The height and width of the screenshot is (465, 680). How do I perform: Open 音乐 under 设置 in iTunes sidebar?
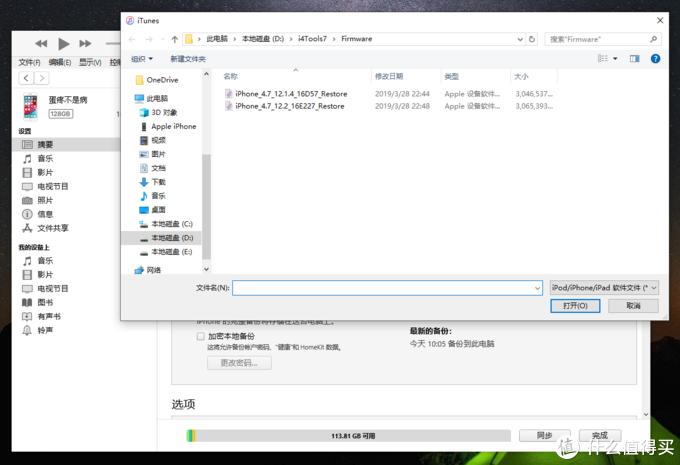[45, 158]
